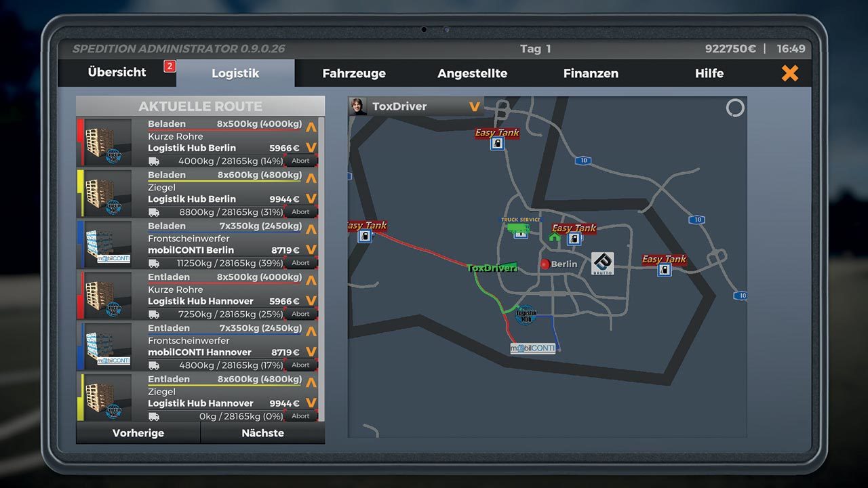Click the Truck Service icon on map

tap(520, 230)
